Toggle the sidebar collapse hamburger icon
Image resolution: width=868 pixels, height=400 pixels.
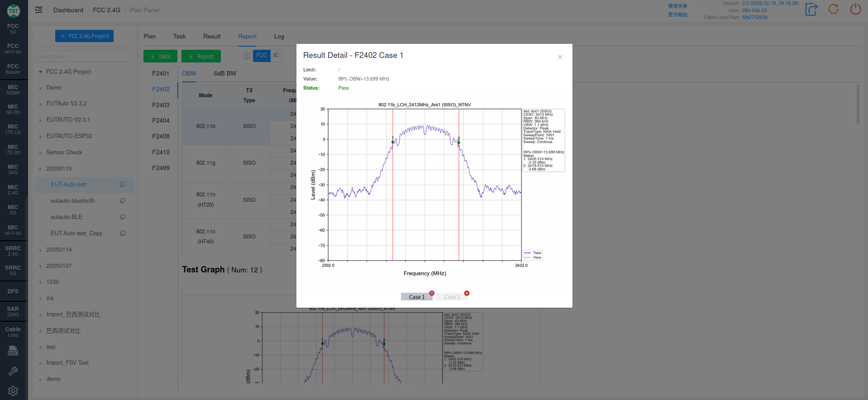pos(39,10)
